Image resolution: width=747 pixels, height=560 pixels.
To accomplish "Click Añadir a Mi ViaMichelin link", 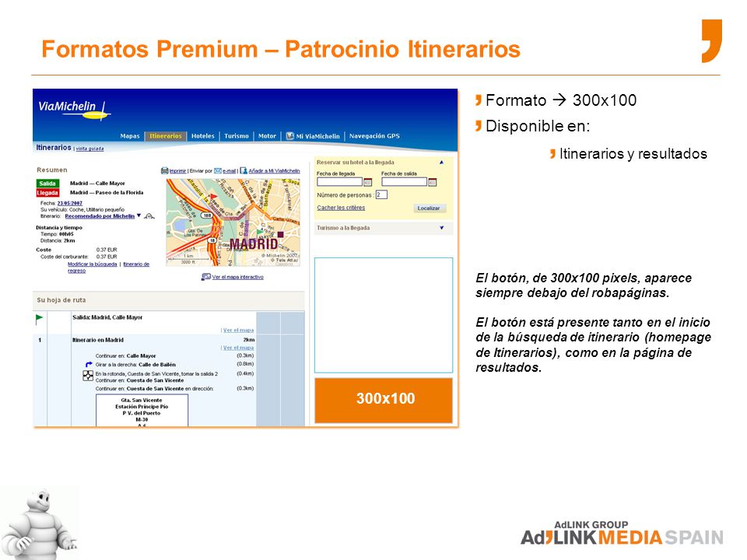I will [274, 171].
